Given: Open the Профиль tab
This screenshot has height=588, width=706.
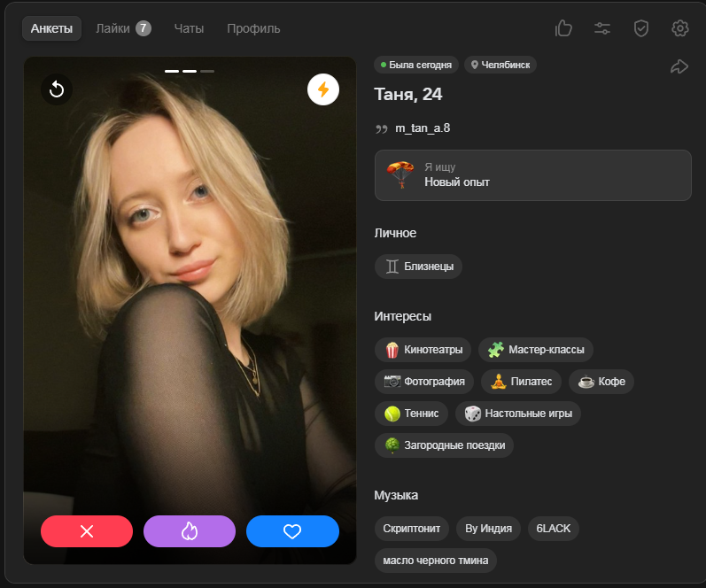Looking at the screenshot, I should coord(253,28).
